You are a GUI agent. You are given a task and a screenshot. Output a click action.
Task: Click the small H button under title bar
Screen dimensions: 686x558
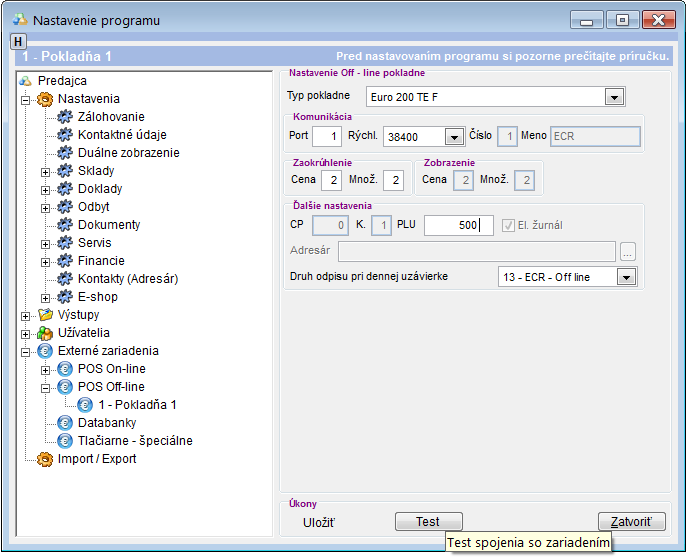point(18,41)
